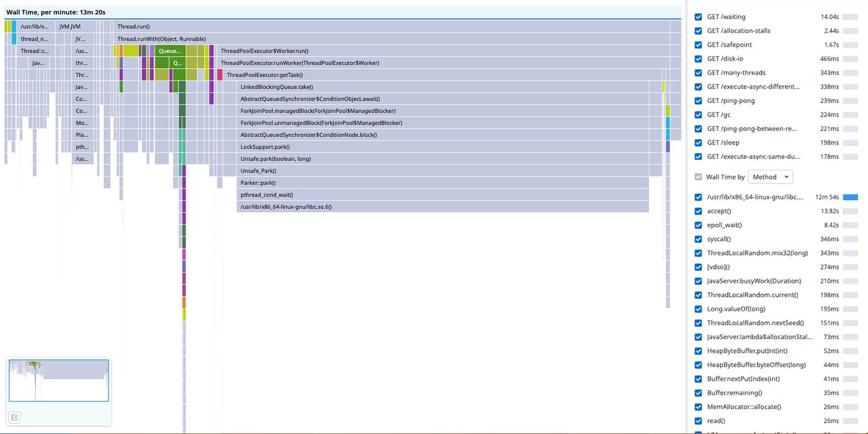This screenshot has height=434, width=868.
Task: Open the Method grouping dropdown
Action: [770, 177]
